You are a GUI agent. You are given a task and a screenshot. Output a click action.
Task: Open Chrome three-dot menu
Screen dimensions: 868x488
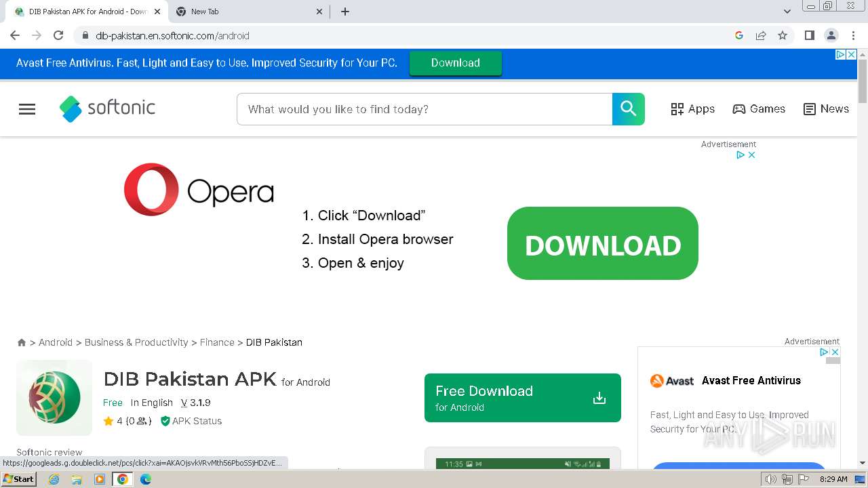[x=853, y=36]
